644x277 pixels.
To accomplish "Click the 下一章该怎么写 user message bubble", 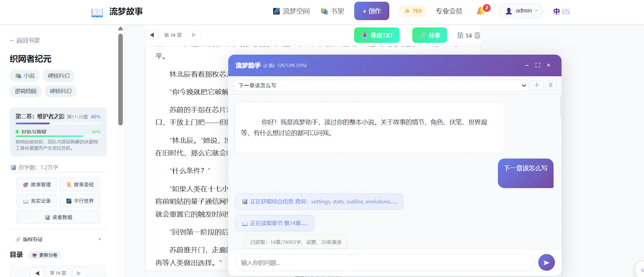I will click(x=526, y=173).
